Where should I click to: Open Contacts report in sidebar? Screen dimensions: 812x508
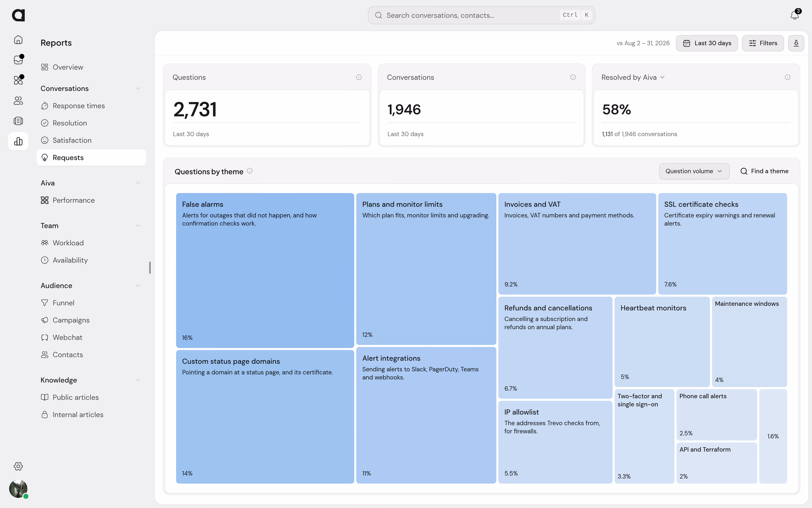91,355
